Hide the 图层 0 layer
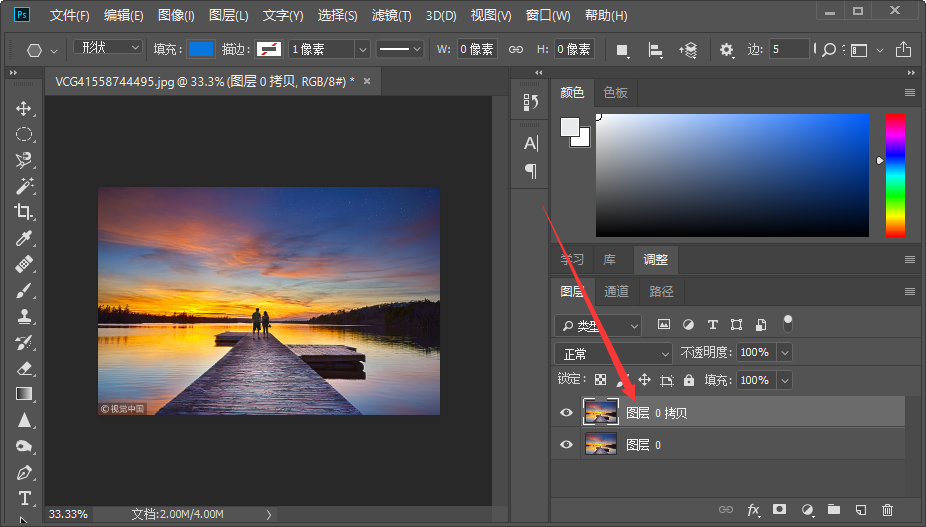This screenshot has width=926, height=527. tap(566, 444)
